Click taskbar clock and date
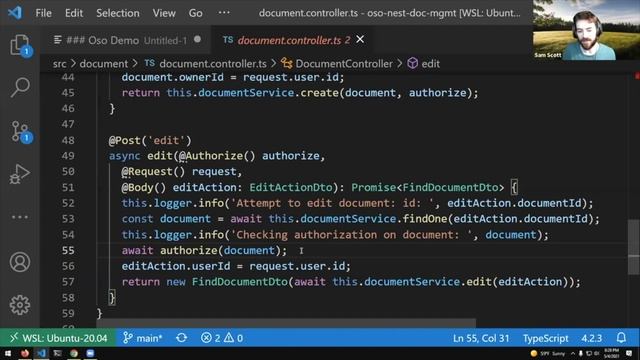 coord(611,353)
